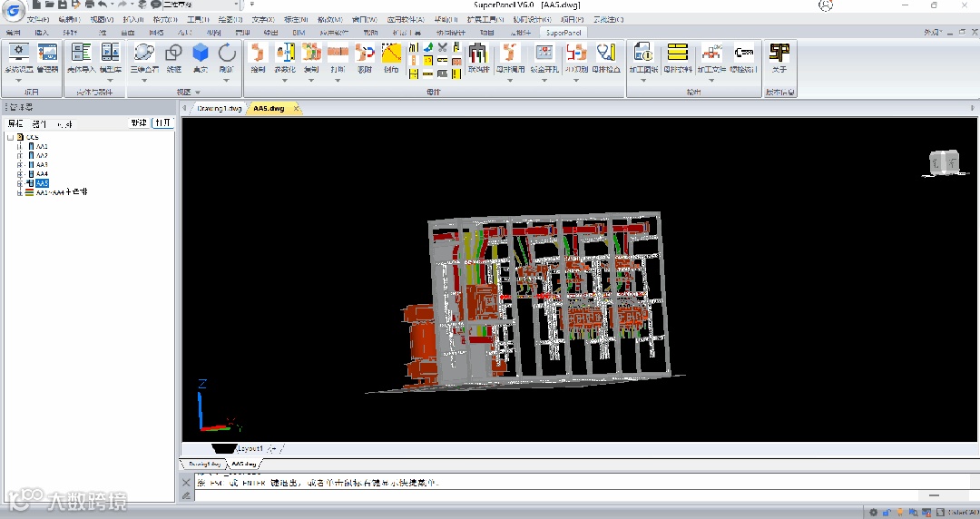Viewport: 980px width, 519px height.
Task: Open dropdown arrow under 打断
Action: pyautogui.click(x=338, y=80)
